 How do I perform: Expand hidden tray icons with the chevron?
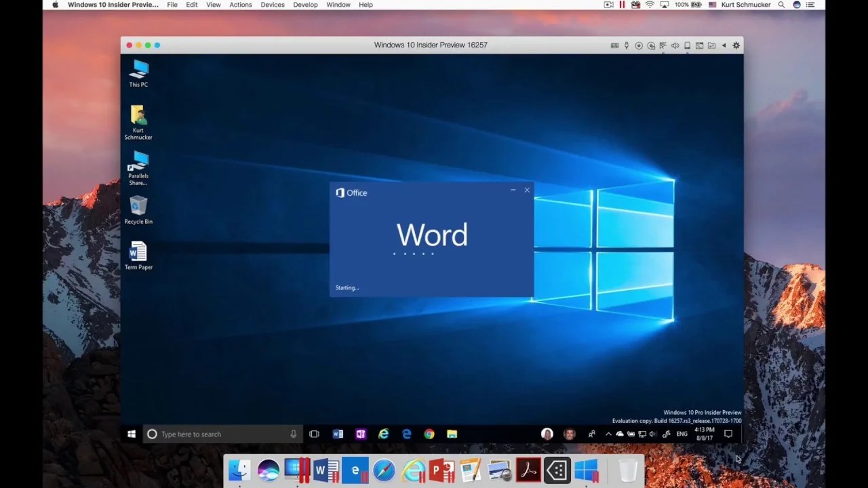point(609,434)
